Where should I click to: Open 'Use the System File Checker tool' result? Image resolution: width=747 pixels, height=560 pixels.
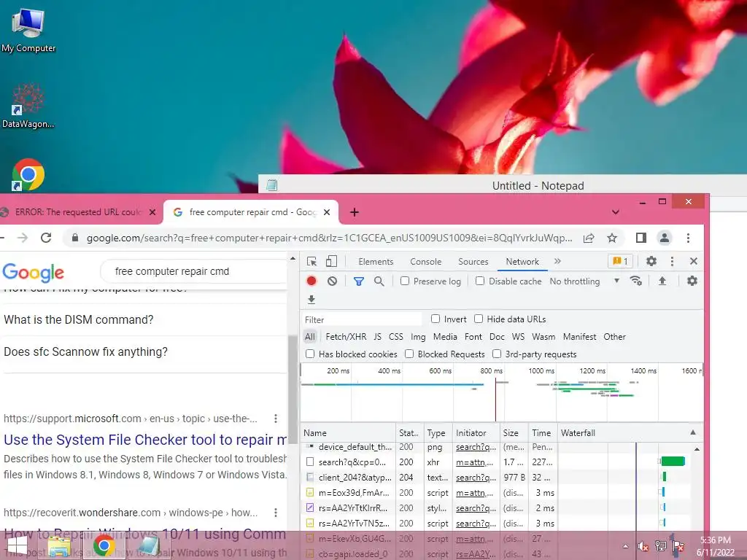145,440
